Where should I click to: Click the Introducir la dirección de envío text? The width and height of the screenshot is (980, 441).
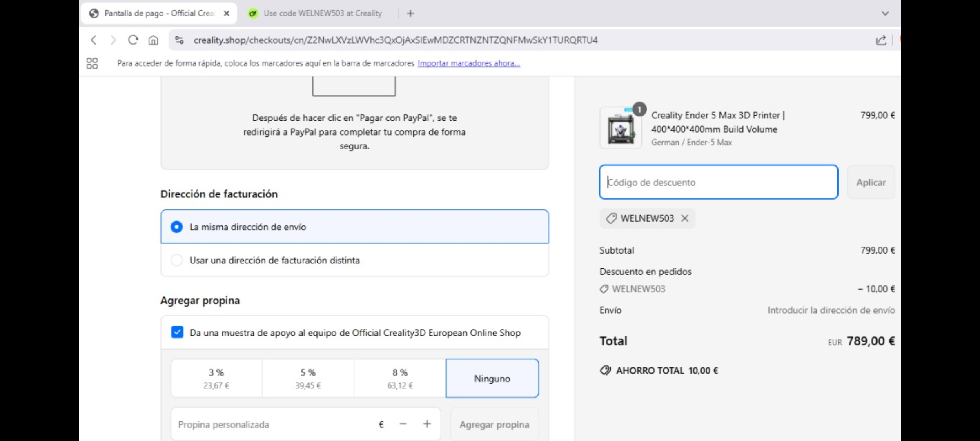tap(831, 310)
